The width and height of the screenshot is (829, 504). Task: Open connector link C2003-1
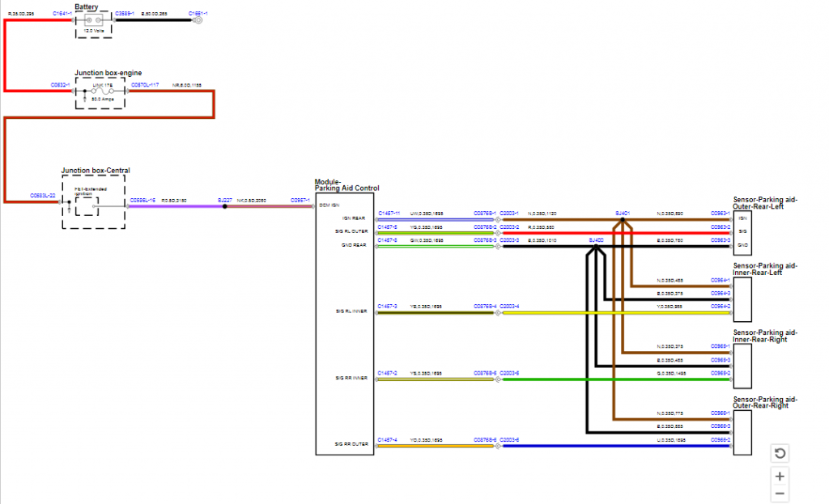(509, 214)
